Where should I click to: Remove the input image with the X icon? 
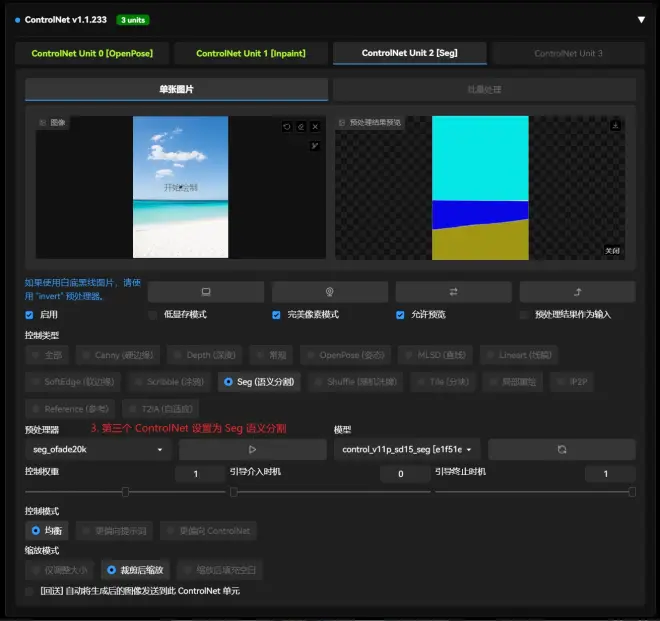pyautogui.click(x=315, y=127)
